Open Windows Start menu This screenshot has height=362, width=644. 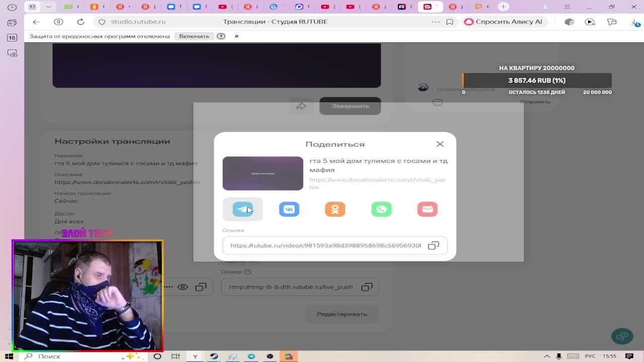[9, 356]
